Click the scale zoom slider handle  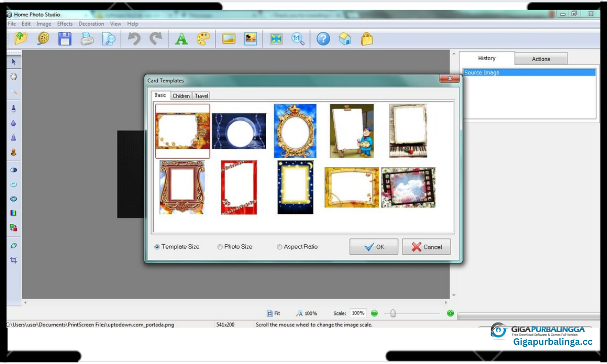tap(393, 313)
